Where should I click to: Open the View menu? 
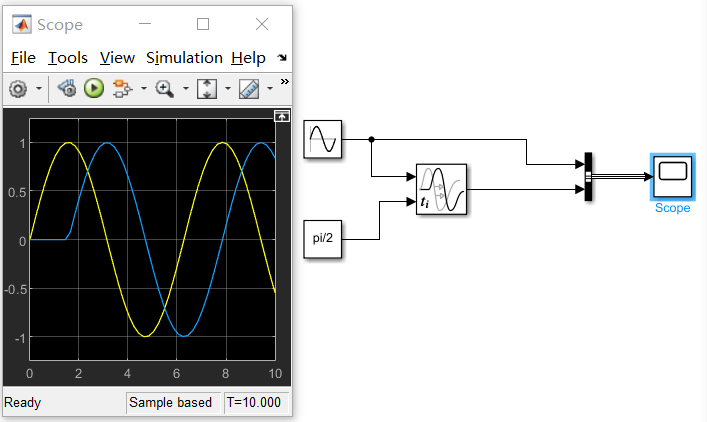coord(117,58)
